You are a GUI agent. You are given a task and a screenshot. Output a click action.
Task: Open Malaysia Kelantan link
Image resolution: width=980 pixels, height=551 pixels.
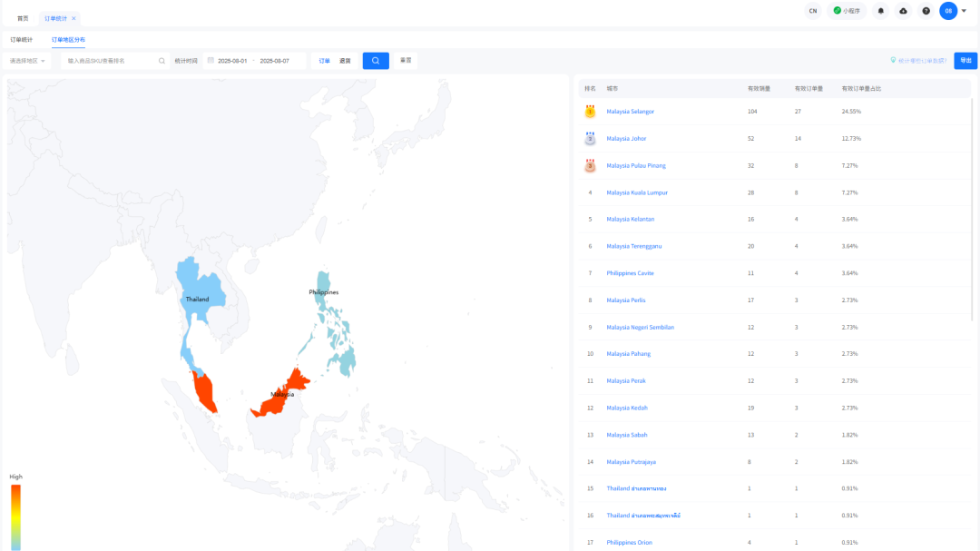(630, 219)
